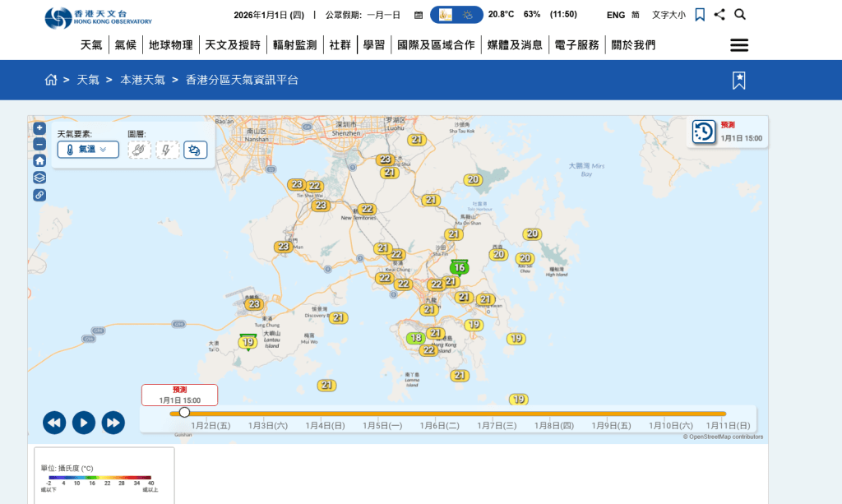
Task: Disable the weather forecast symbols layer
Action: [x=196, y=150]
